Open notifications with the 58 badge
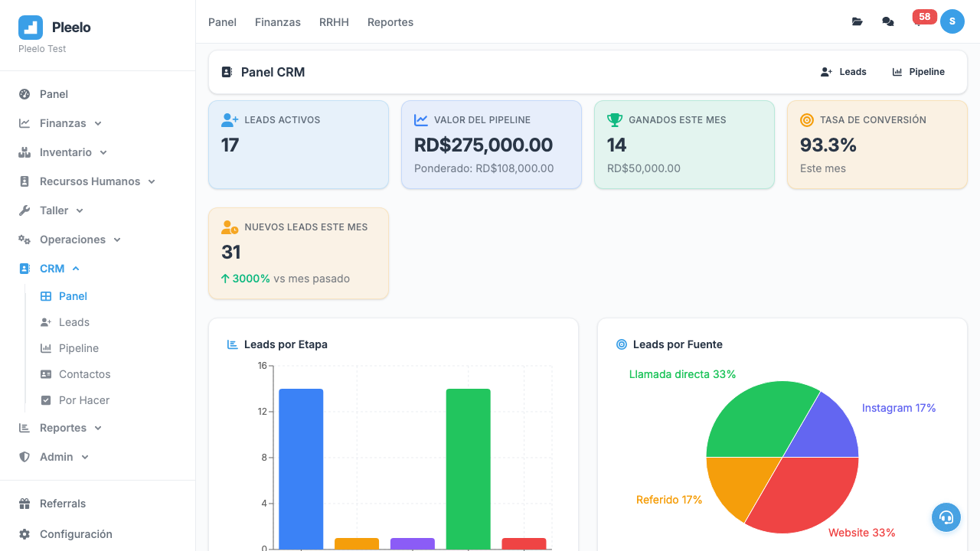This screenshot has width=980, height=551. [920, 21]
